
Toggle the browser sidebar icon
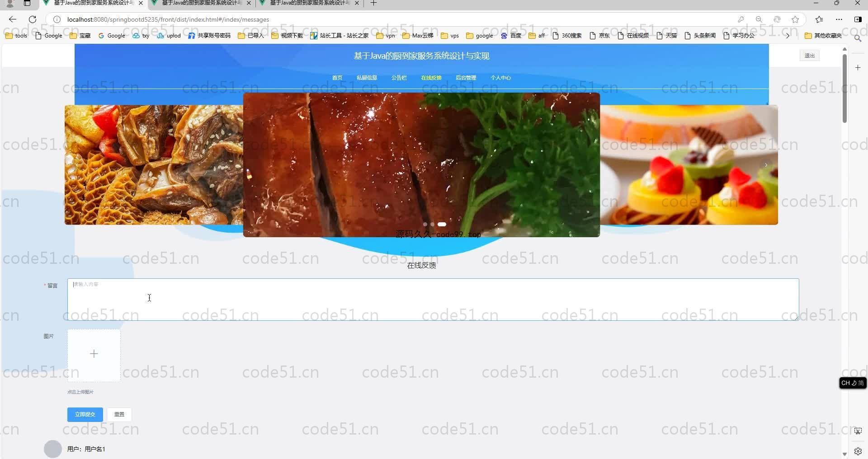(858, 19)
